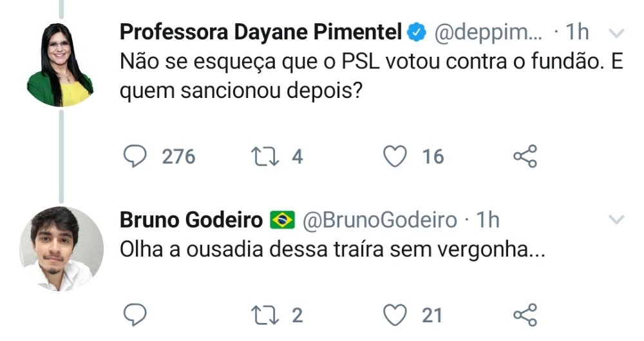Click the @BrunoGodeiro handle
Viewport: 644px width, 341px height.
pos(379,220)
